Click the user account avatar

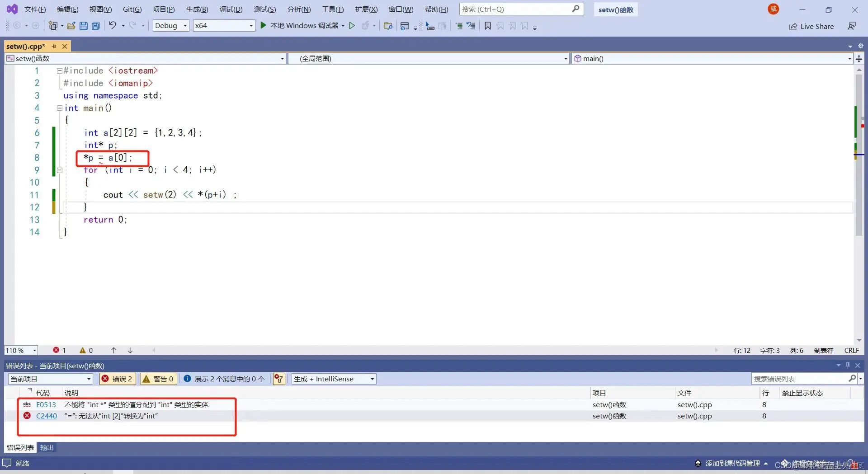pos(774,9)
